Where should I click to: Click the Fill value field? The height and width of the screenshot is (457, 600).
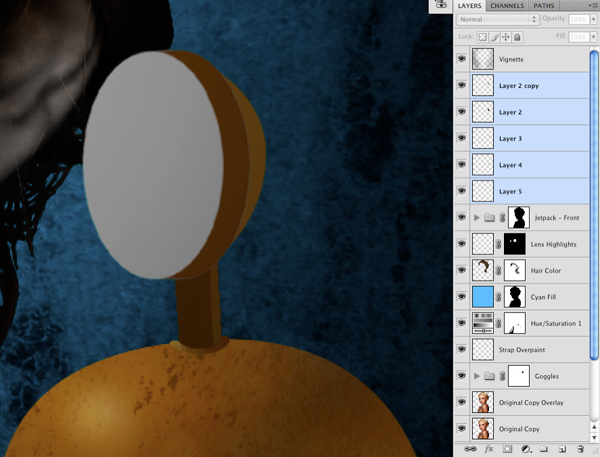tap(579, 37)
